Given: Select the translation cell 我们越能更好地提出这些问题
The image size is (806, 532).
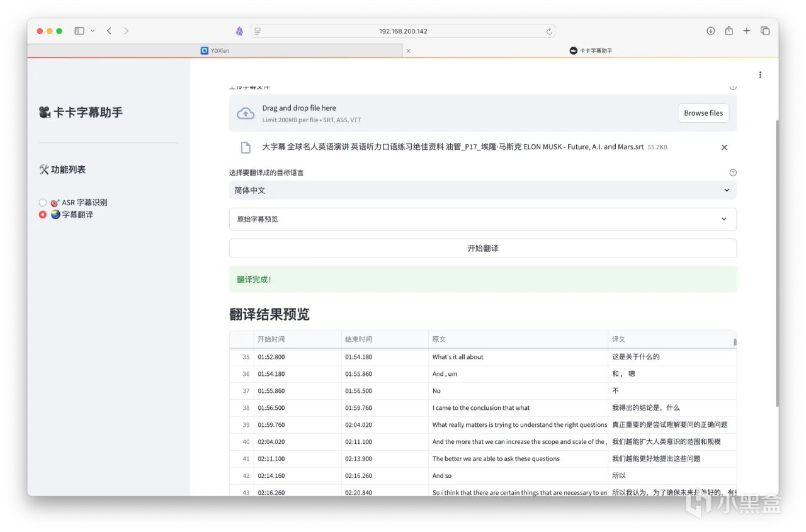Looking at the screenshot, I should [x=672, y=459].
